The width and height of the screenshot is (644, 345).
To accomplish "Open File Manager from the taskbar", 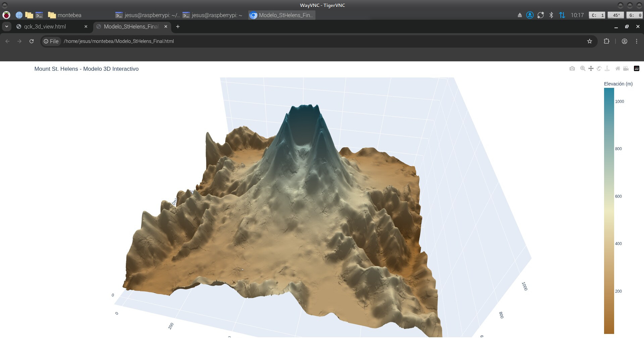I will (29, 15).
